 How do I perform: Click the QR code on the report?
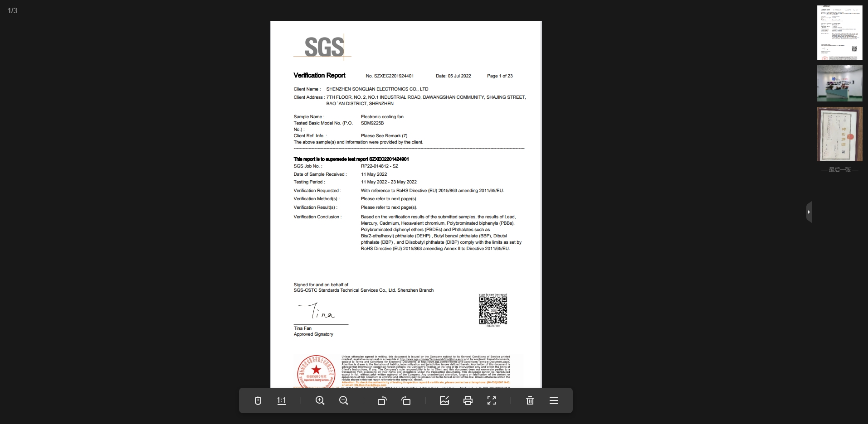(x=493, y=310)
